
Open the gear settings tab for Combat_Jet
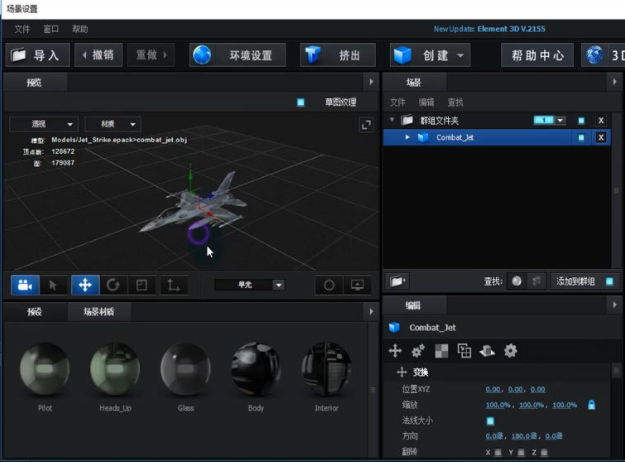coord(510,350)
